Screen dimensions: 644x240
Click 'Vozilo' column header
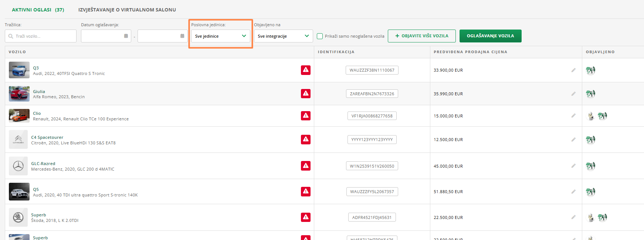[17, 52]
